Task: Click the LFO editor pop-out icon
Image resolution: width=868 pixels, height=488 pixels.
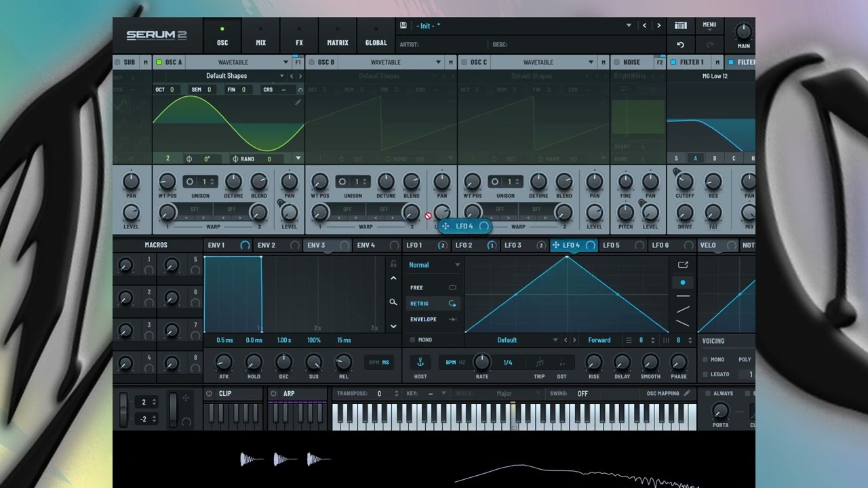Action: [x=683, y=265]
